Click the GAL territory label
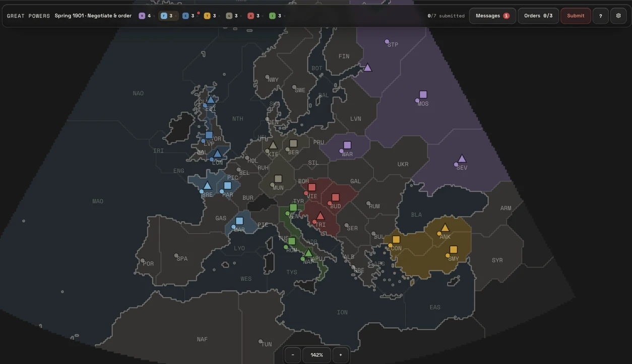The height and width of the screenshot is (364, 632). 356,181
